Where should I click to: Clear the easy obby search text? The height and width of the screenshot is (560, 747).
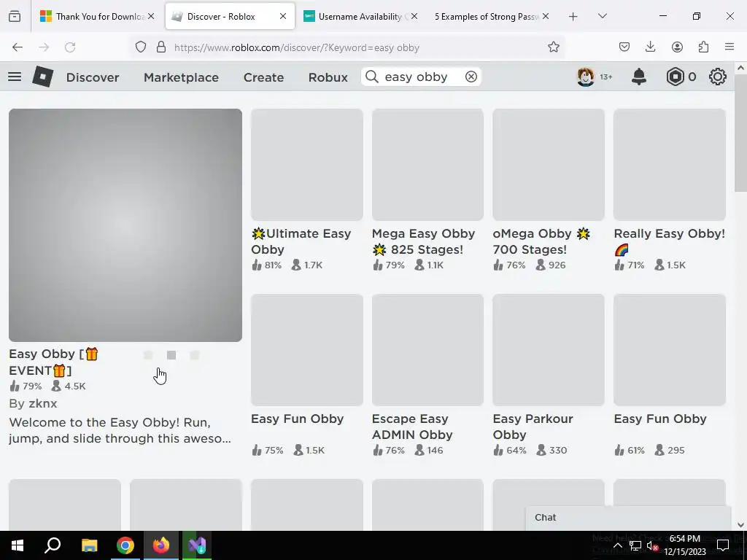(471, 77)
